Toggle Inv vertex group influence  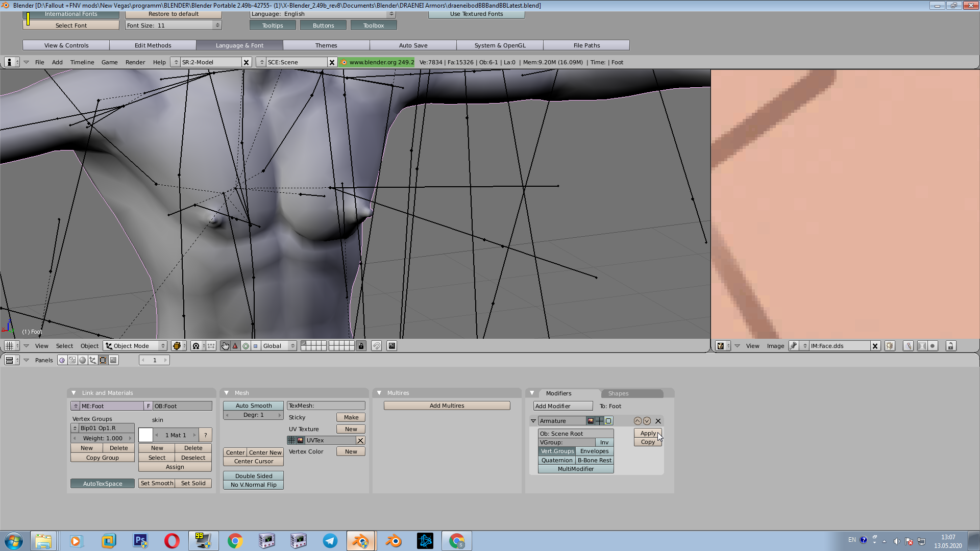click(x=604, y=442)
